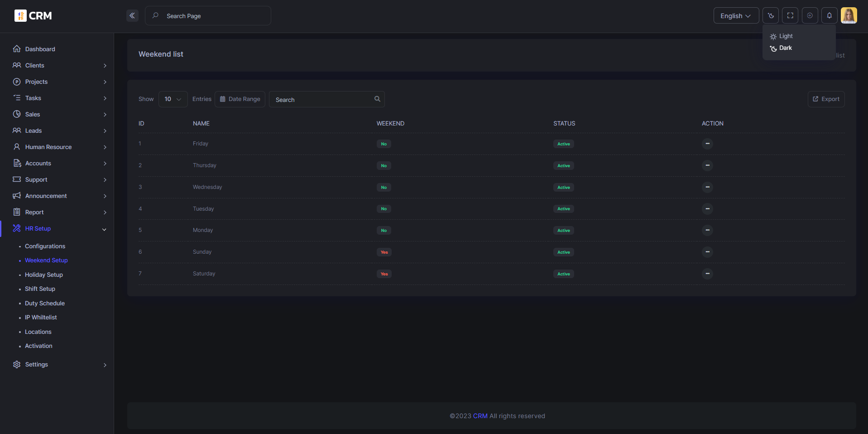Click the Projects circled-P icon
868x434 pixels.
(x=17, y=82)
